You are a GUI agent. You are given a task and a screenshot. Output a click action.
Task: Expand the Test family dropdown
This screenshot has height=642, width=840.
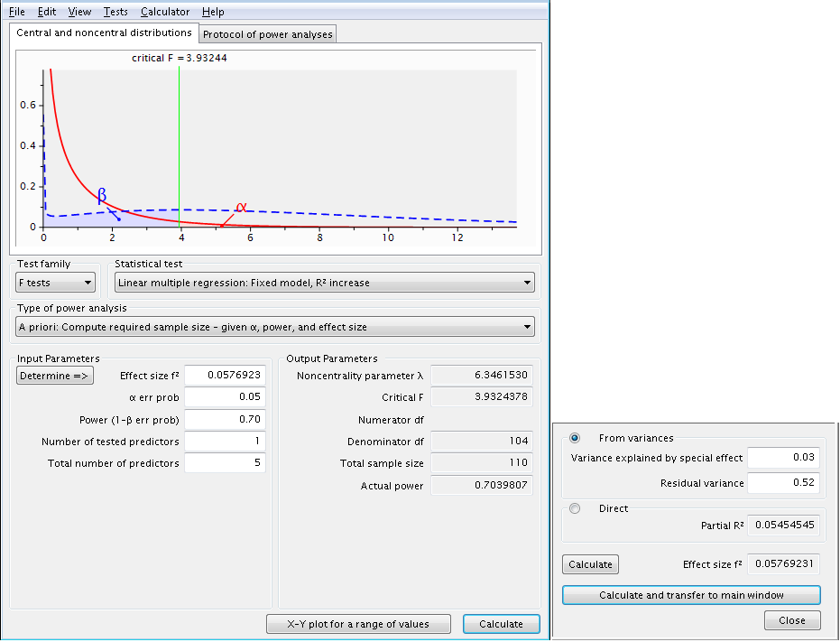(56, 283)
